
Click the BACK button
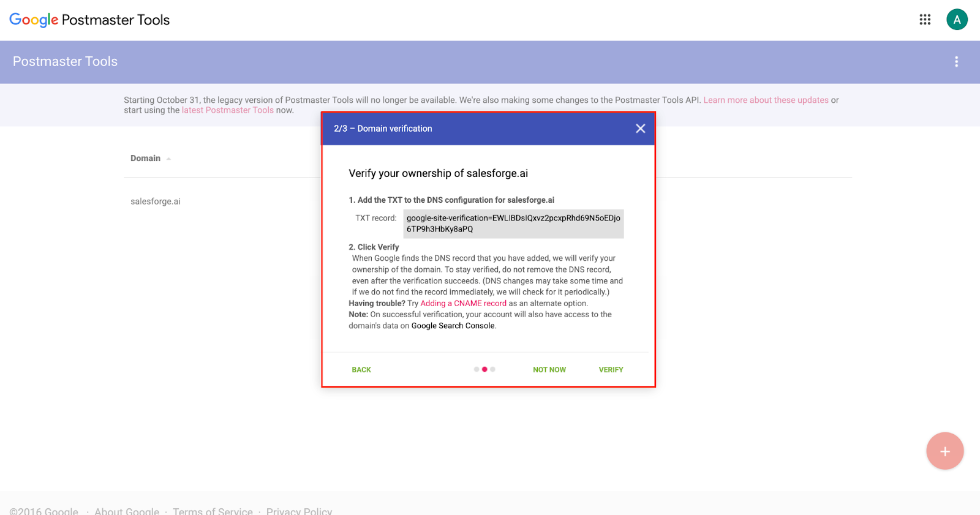[x=361, y=370]
